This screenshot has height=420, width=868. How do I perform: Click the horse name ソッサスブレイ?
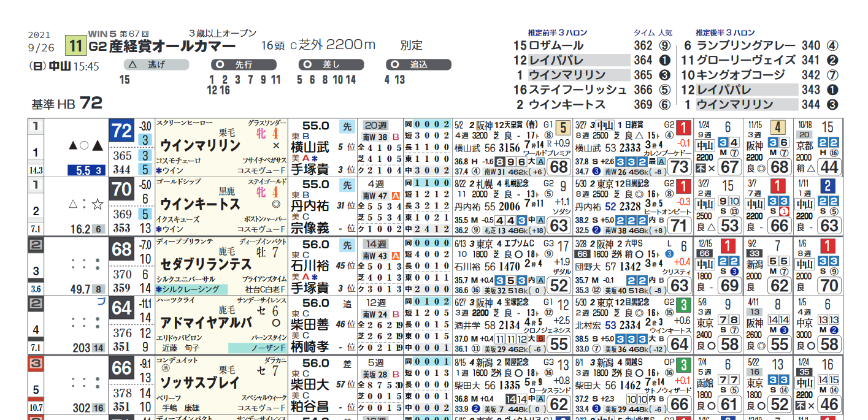[200, 382]
